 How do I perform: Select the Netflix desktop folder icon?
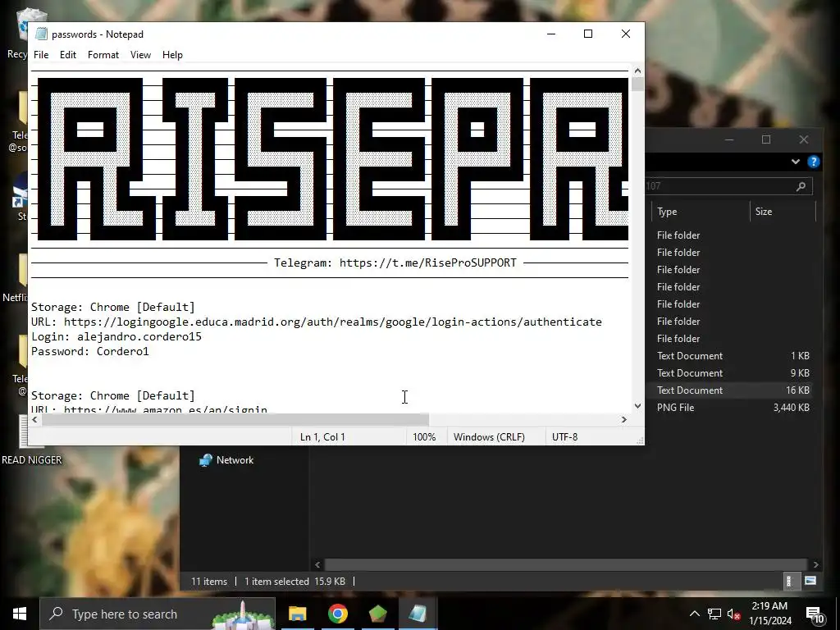(x=15, y=279)
